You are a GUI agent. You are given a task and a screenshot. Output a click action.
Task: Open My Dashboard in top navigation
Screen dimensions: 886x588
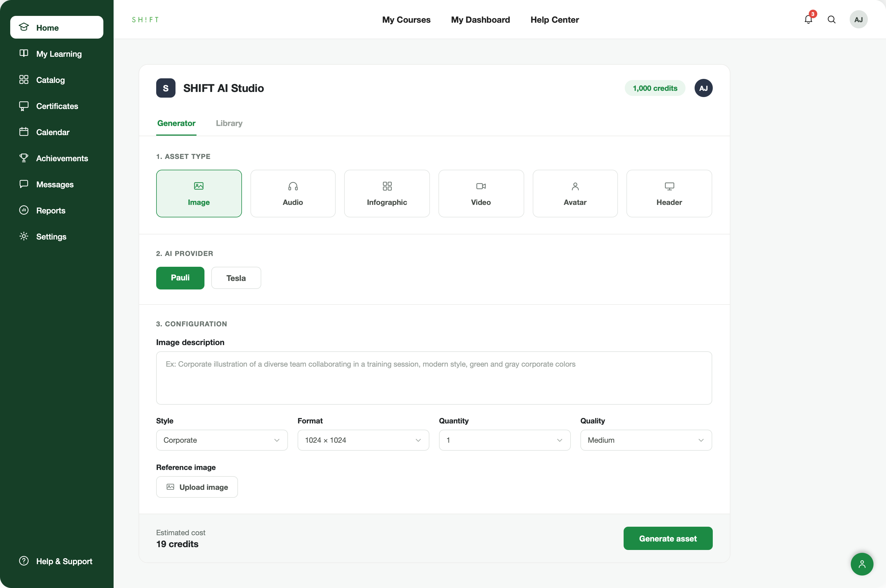(480, 20)
